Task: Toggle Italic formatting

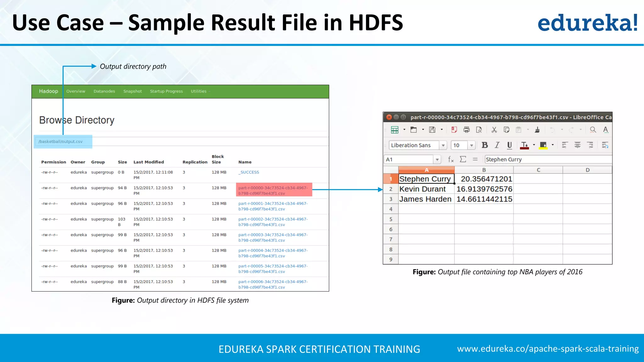Action: (x=497, y=145)
